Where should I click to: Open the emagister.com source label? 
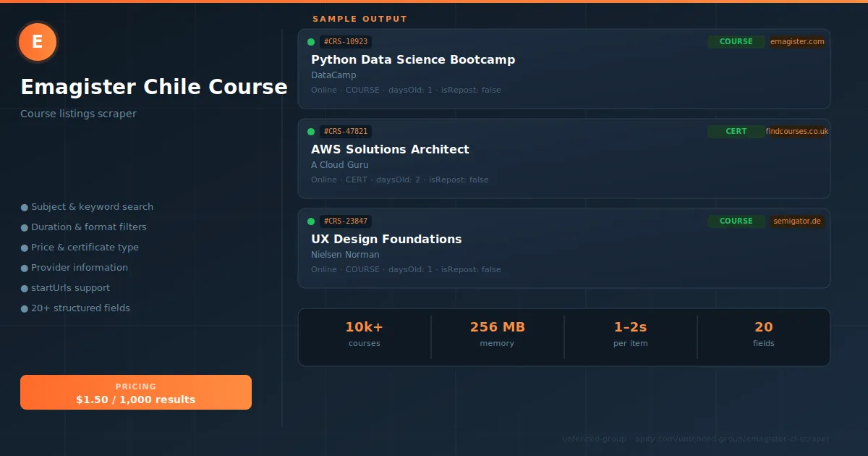pyautogui.click(x=797, y=42)
